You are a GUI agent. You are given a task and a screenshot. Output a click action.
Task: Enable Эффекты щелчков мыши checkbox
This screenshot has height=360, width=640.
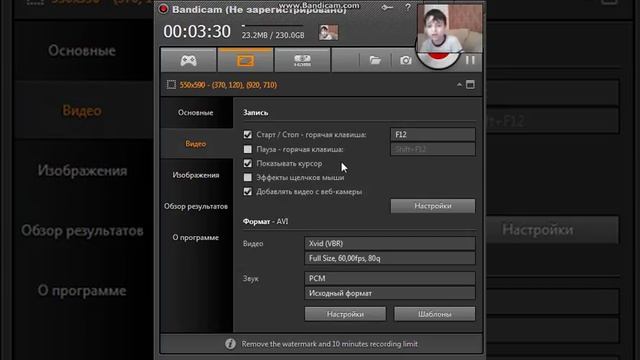pyautogui.click(x=248, y=177)
